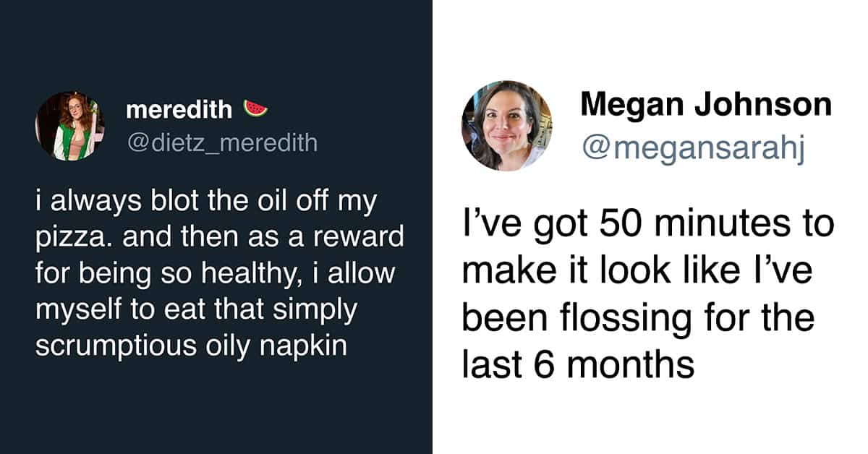This screenshot has height=454, width=868.
Task: Click the text "last 6 months"
Action: coord(578,365)
